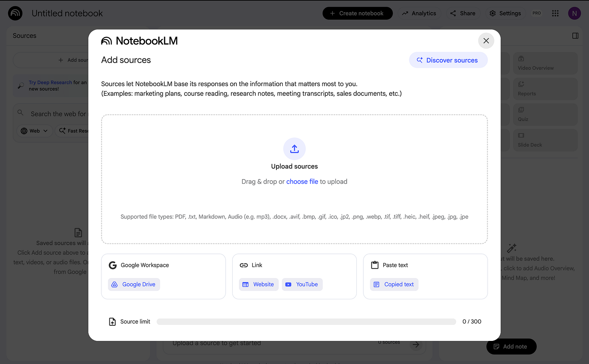Open the user account avatar
Image resolution: width=589 pixels, height=364 pixels.
pos(574,13)
